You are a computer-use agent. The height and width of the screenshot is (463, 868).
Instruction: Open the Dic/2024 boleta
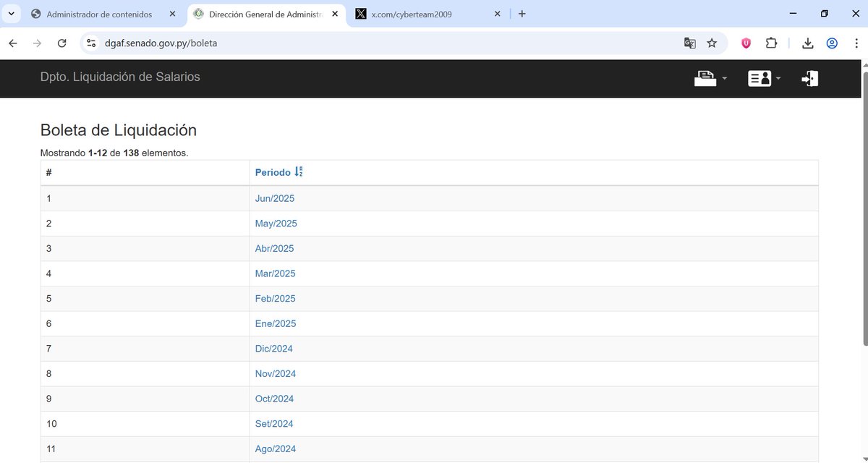point(274,349)
